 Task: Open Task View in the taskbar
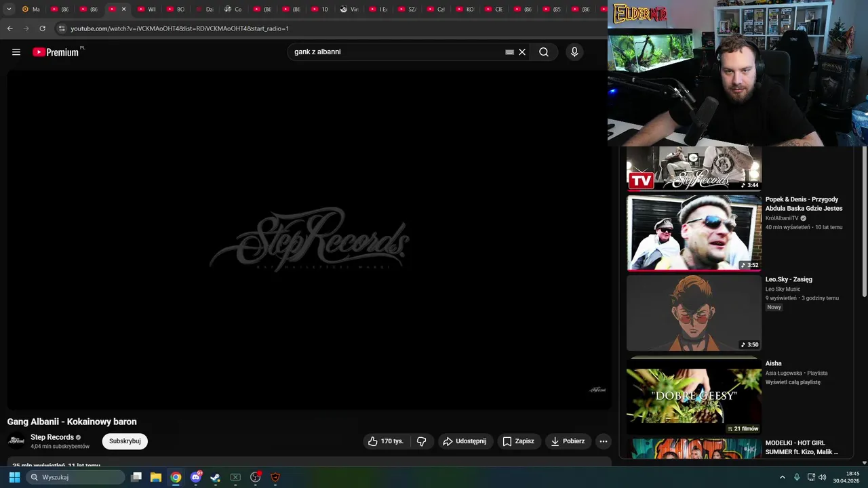[136, 477]
